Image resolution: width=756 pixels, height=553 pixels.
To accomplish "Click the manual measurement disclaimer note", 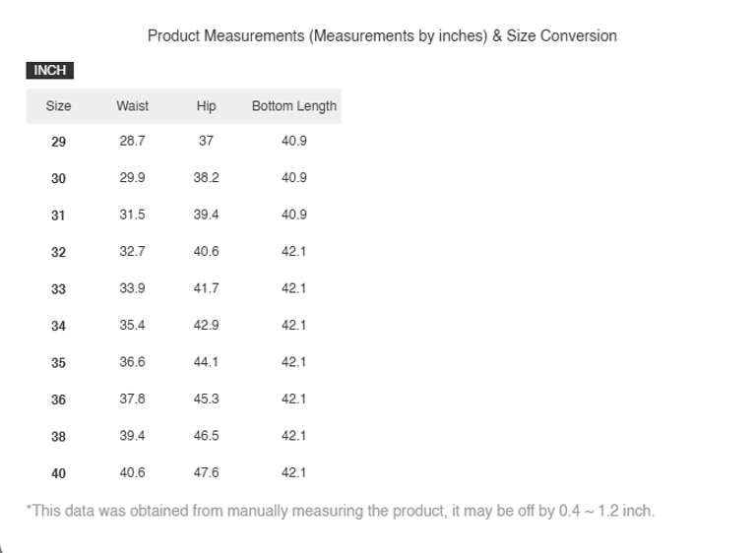I will [x=341, y=511].
